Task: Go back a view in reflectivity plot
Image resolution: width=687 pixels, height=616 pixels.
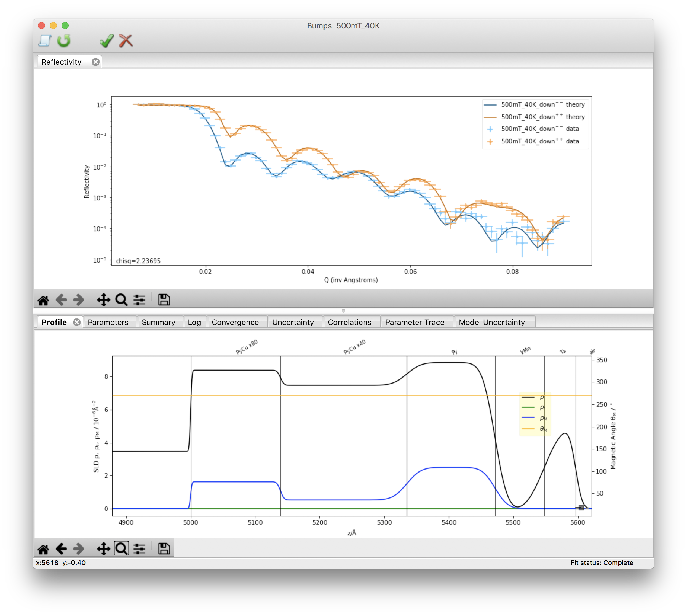Action: 61,300
